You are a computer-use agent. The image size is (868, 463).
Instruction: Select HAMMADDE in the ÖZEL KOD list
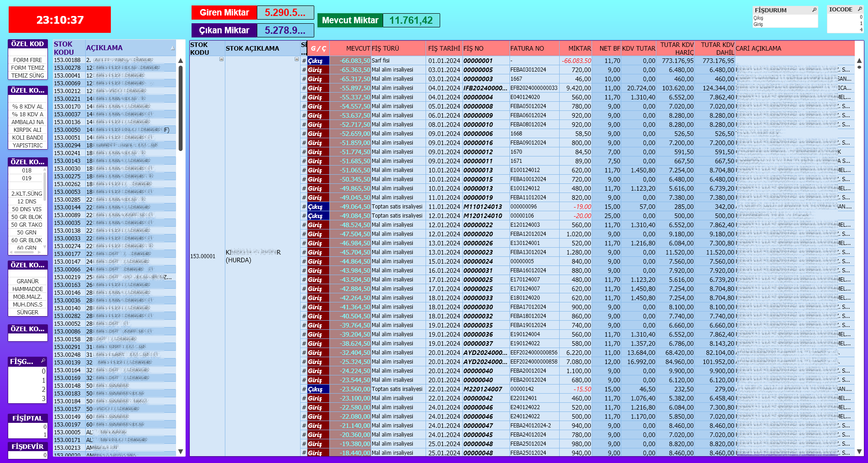tap(27, 289)
